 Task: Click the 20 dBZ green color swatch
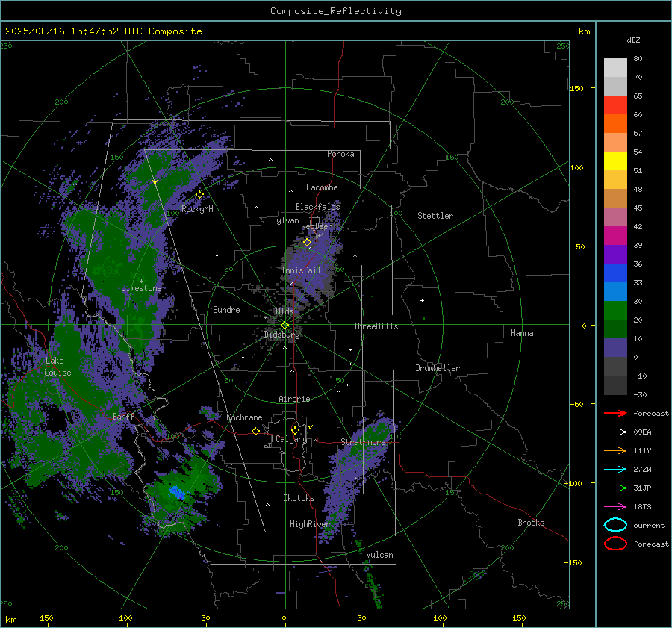click(615, 311)
